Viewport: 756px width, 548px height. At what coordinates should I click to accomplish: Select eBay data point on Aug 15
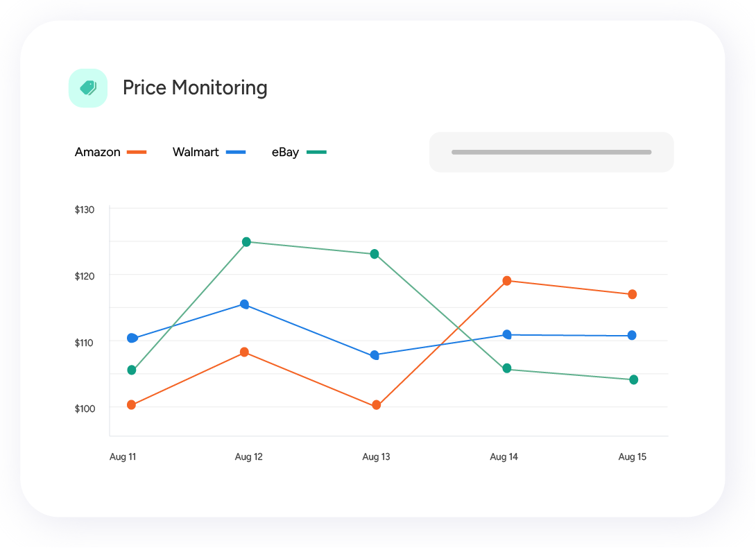pos(633,379)
